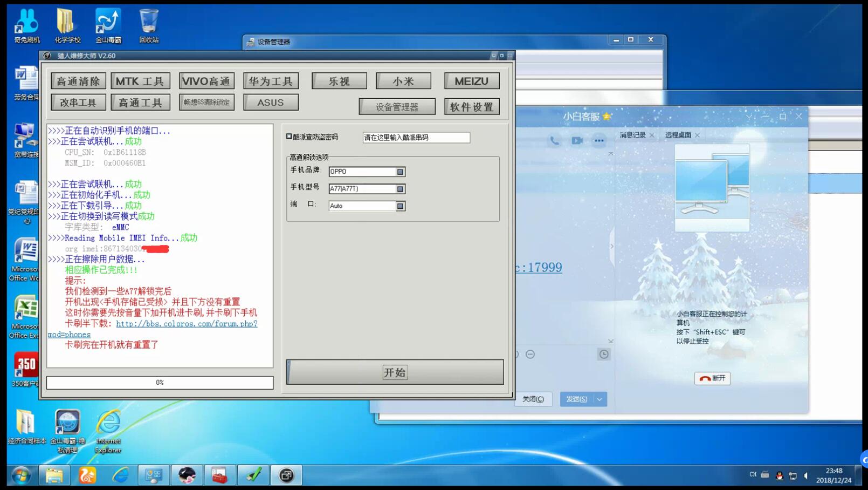The width and height of the screenshot is (868, 490).
Task: Open the ASUS tool
Action: (x=271, y=103)
